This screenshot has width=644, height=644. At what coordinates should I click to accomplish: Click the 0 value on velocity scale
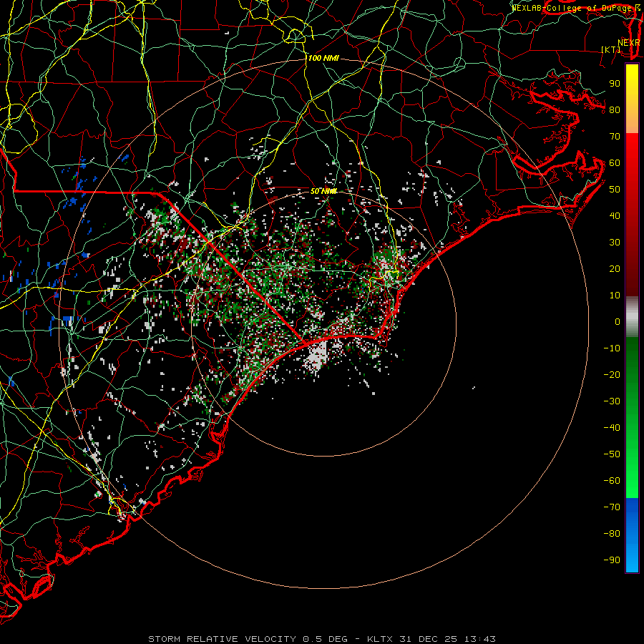coord(618,322)
